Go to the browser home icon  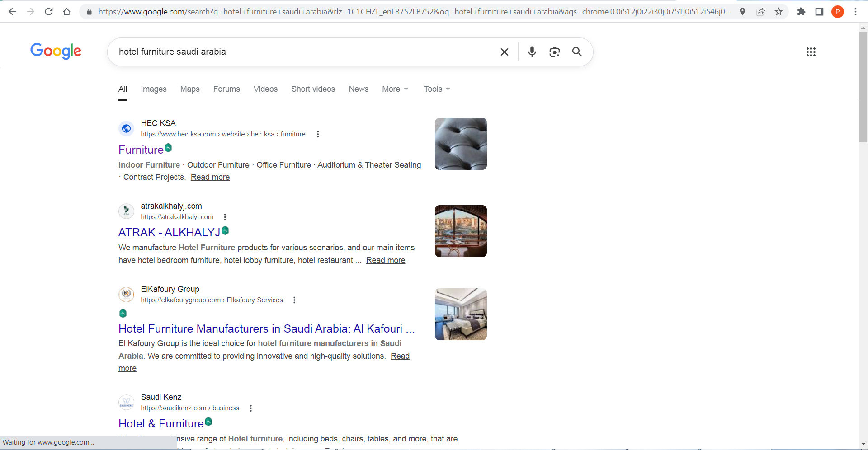(67, 12)
